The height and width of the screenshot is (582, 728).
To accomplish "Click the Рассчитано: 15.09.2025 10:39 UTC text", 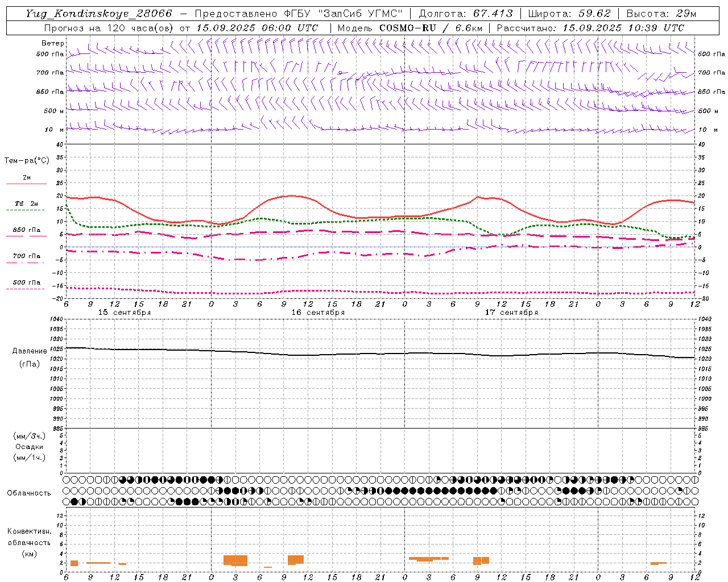I will pyautogui.click(x=590, y=28).
